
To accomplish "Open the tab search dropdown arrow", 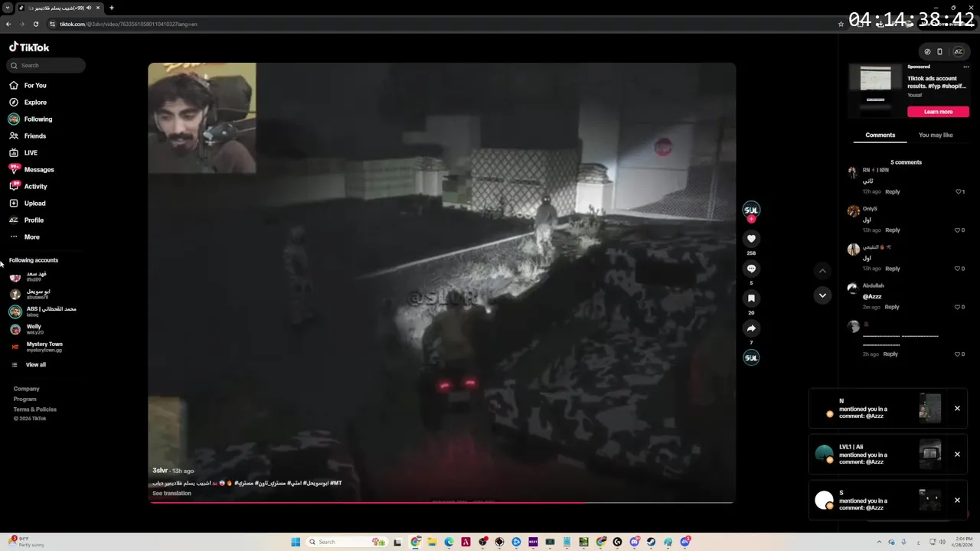I will tap(8, 8).
